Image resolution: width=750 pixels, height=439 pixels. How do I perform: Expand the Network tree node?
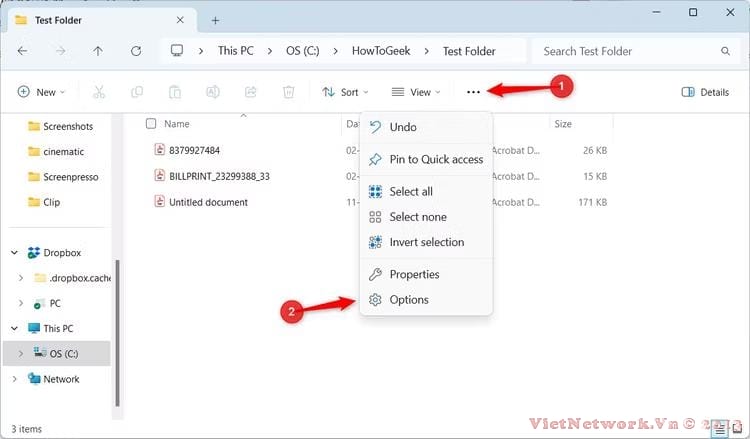(x=14, y=379)
